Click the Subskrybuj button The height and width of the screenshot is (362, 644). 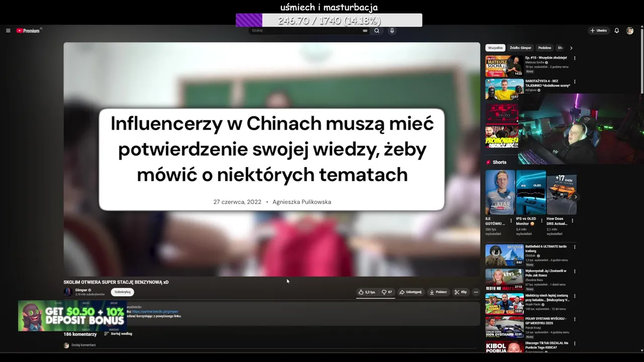pos(122,292)
